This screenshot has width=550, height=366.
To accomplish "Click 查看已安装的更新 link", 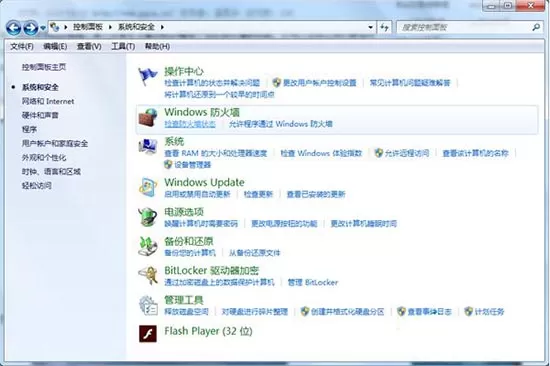I will pos(316,194).
